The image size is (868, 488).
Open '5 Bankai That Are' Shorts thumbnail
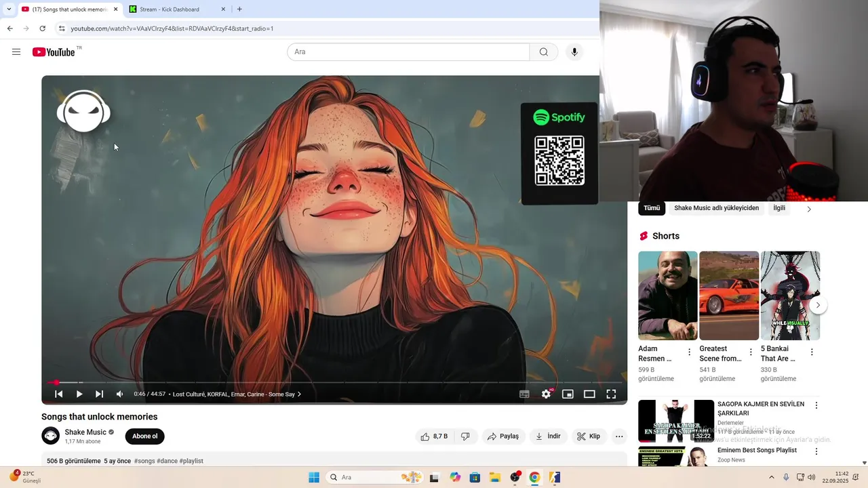point(790,296)
